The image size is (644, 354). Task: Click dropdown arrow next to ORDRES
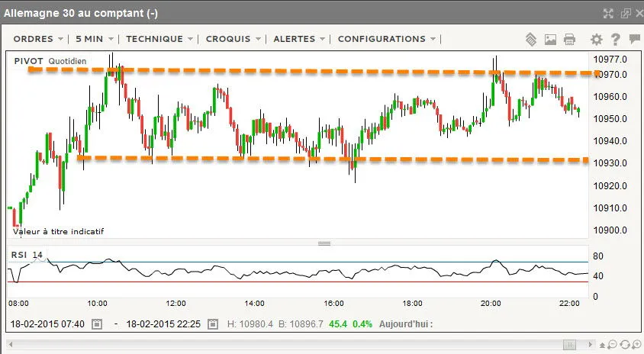coord(61,39)
